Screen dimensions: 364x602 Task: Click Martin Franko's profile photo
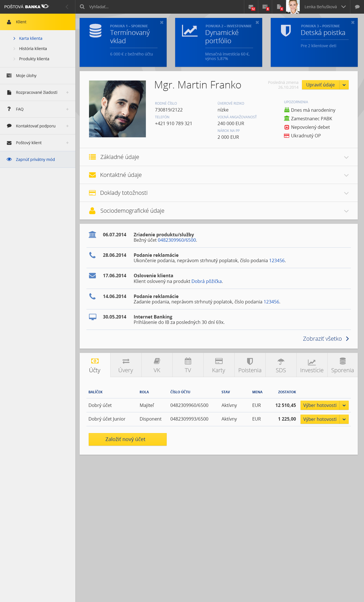click(x=117, y=109)
